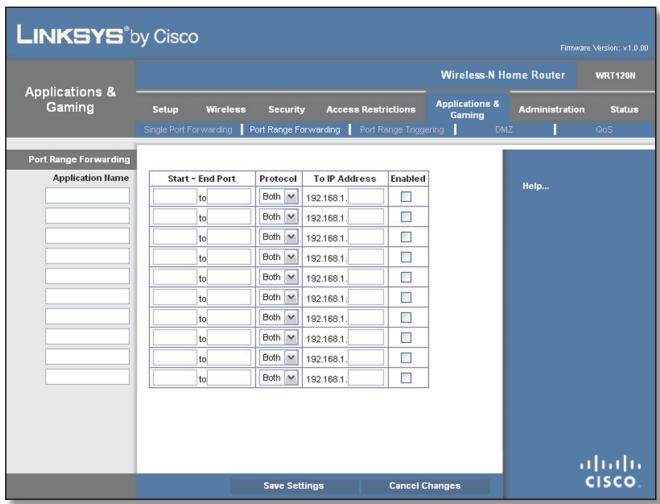Click the Save Settings button
The width and height of the screenshot is (660, 504).
coord(294,485)
